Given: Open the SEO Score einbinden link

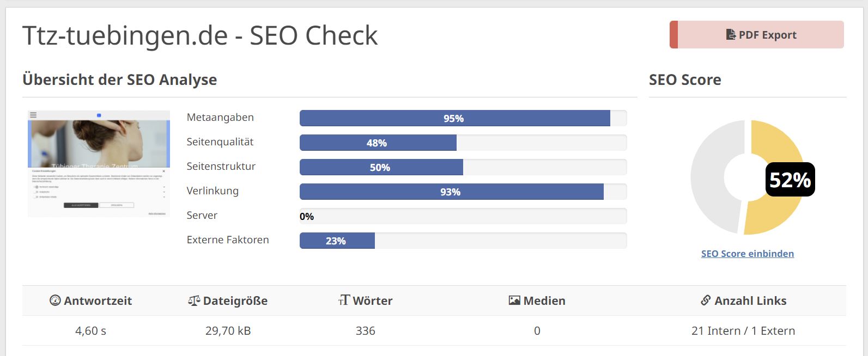Looking at the screenshot, I should [747, 254].
